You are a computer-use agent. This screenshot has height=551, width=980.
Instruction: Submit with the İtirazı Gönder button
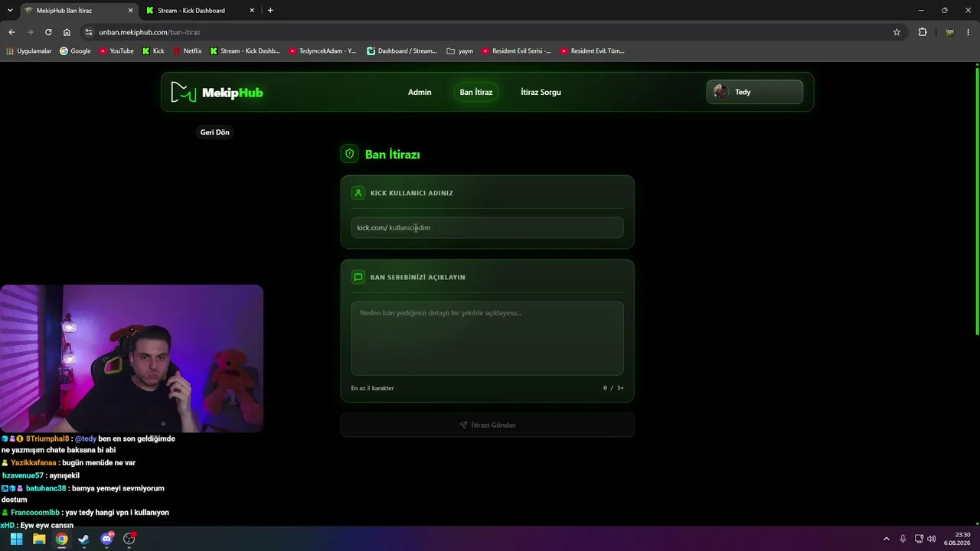(x=487, y=425)
